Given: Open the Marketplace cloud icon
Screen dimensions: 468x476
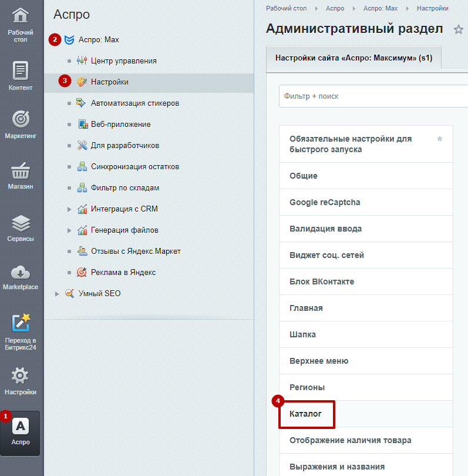Looking at the screenshot, I should point(21,272).
